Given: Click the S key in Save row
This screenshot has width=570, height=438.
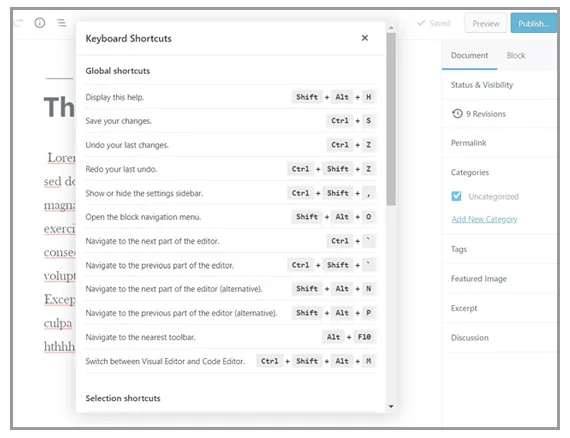Looking at the screenshot, I should click(369, 121).
